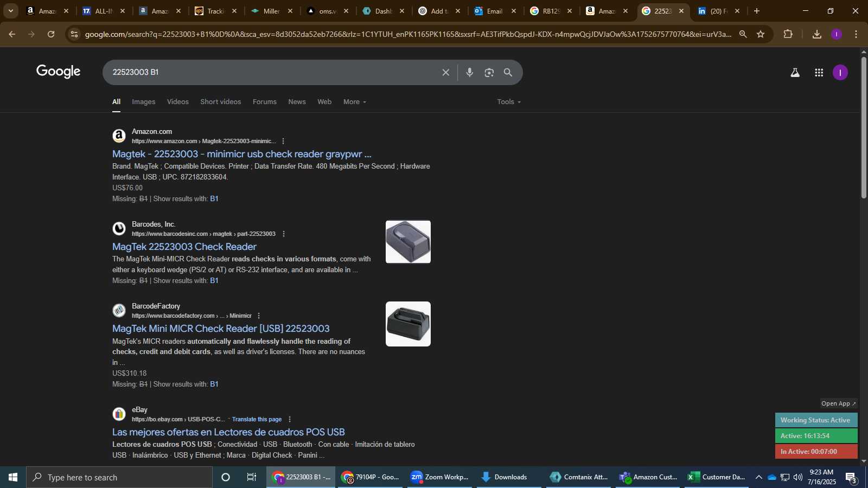
Task: Expand the Tools dropdown
Action: pos(509,102)
